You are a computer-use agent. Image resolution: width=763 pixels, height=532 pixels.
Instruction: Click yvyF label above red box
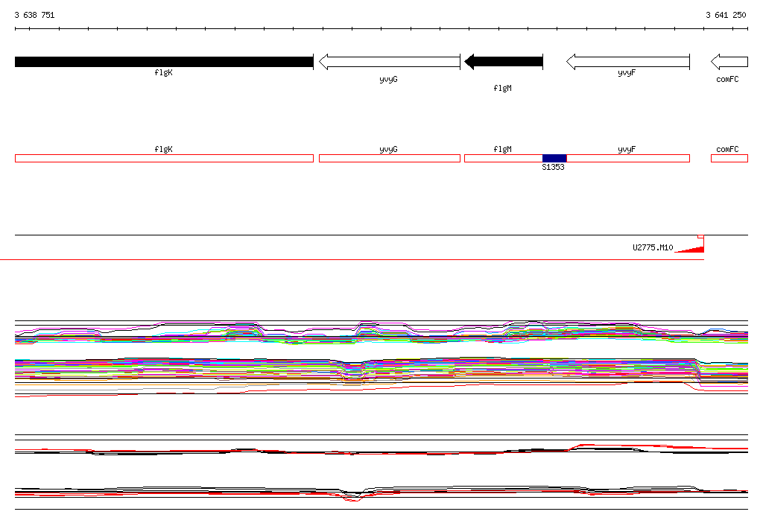627,149
